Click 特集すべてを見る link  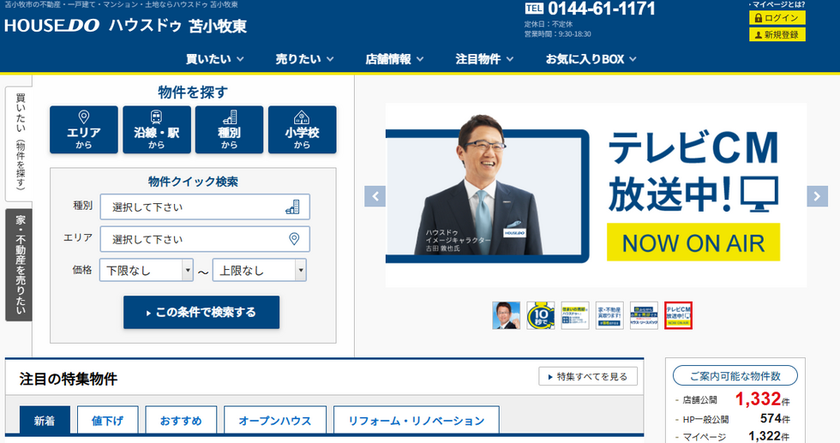pyautogui.click(x=588, y=377)
